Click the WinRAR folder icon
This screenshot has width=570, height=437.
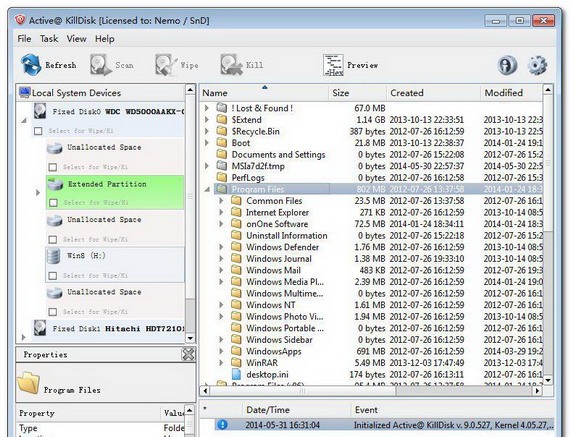[236, 362]
